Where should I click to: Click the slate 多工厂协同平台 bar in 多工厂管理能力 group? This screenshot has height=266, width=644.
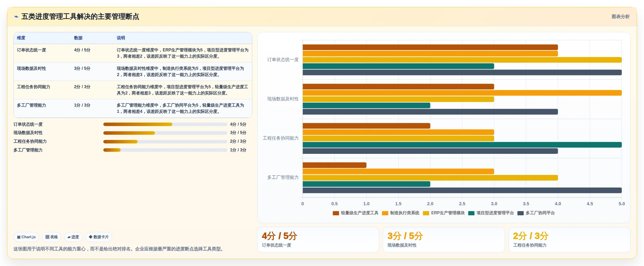coord(462,190)
